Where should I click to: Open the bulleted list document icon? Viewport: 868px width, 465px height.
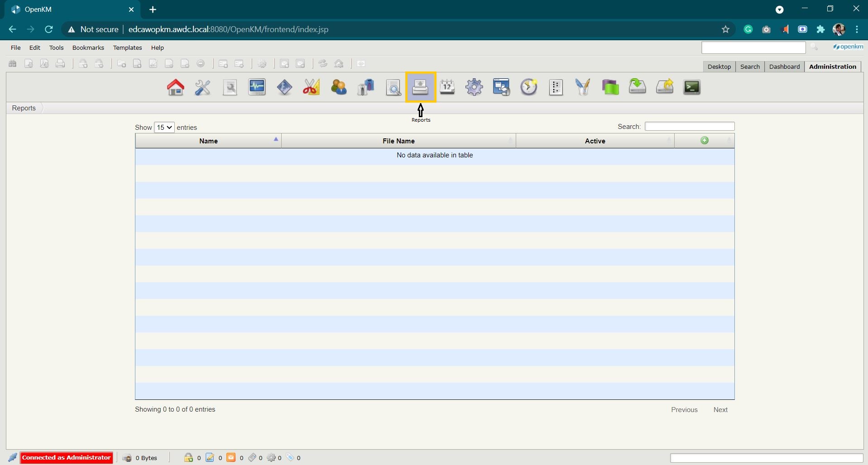(x=556, y=87)
